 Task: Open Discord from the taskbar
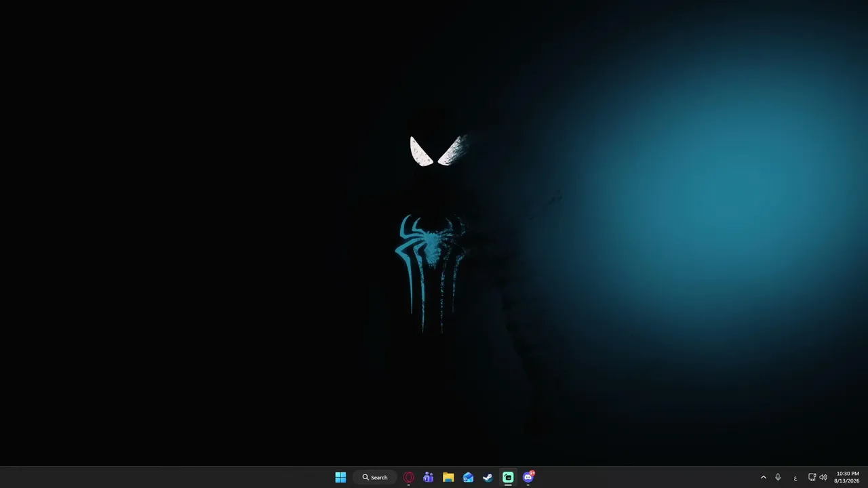(x=528, y=477)
